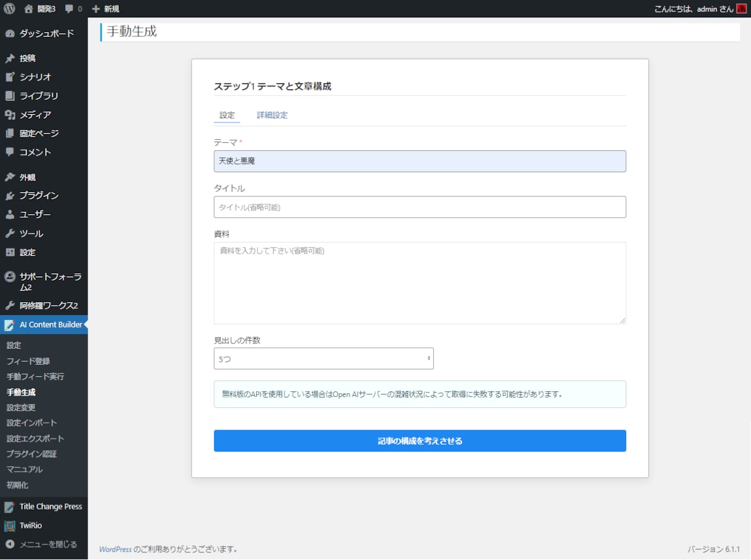Click the collapse menu arrow icon
Screen dimensions: 751x560
[9, 544]
